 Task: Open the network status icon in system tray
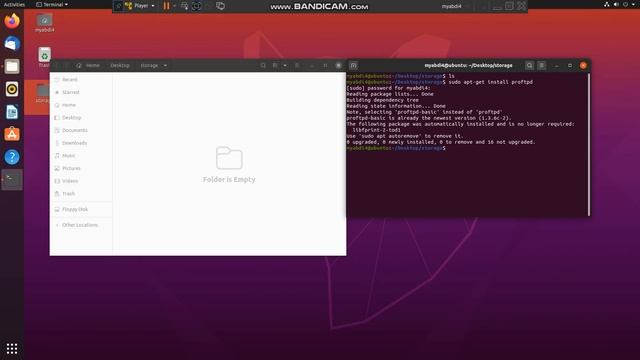[x=607, y=4]
